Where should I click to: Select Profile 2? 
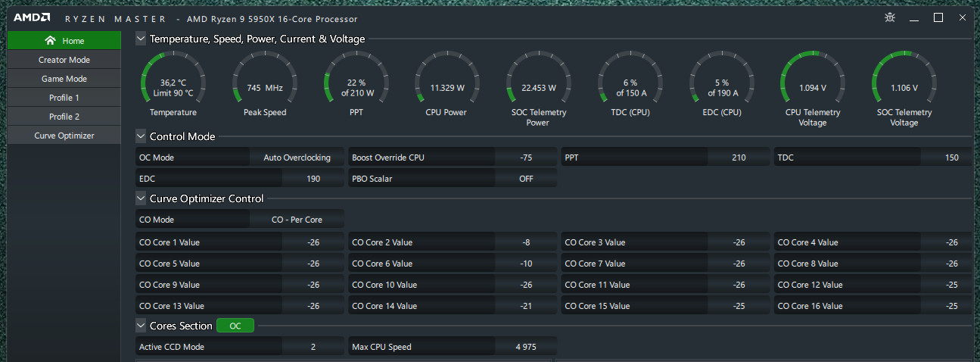click(64, 117)
